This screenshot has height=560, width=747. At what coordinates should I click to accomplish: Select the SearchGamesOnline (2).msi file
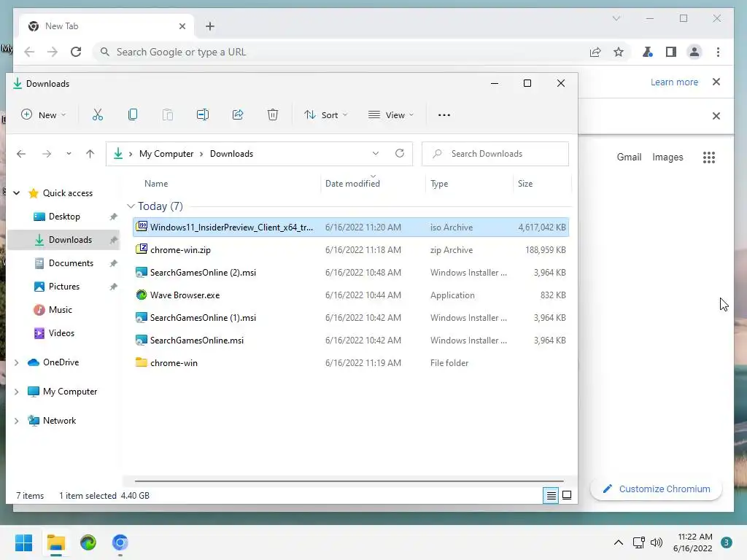click(351, 273)
